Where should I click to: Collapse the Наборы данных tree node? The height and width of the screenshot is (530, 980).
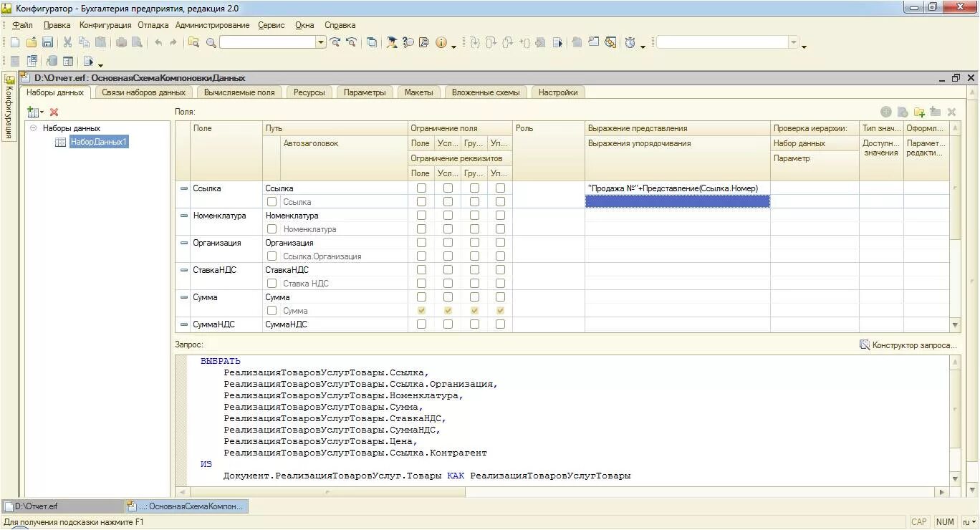(34, 128)
